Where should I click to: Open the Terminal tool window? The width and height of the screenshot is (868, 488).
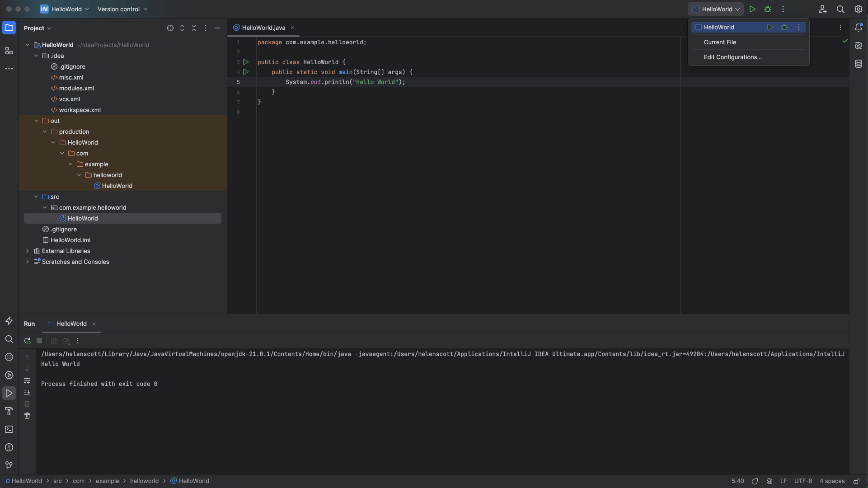tap(9, 429)
